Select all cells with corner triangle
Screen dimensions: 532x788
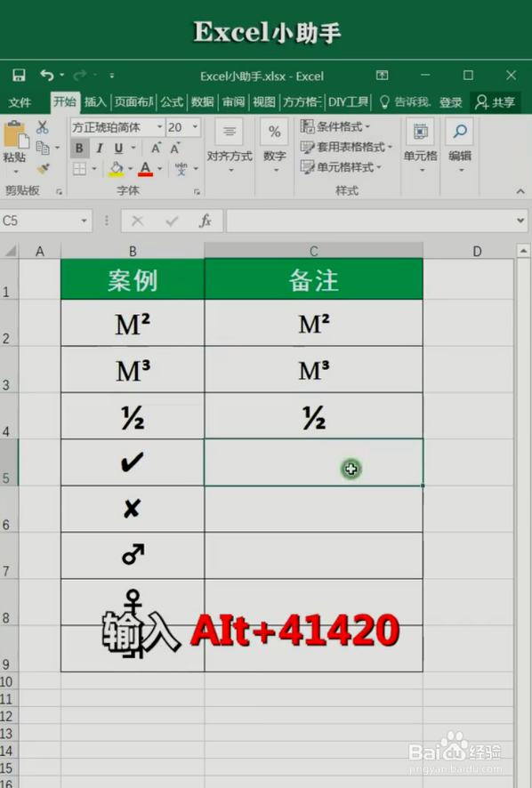click(x=10, y=250)
